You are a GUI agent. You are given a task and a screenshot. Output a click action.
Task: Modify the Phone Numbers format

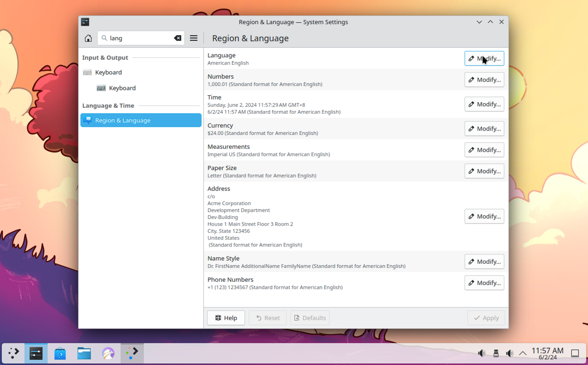tap(484, 283)
